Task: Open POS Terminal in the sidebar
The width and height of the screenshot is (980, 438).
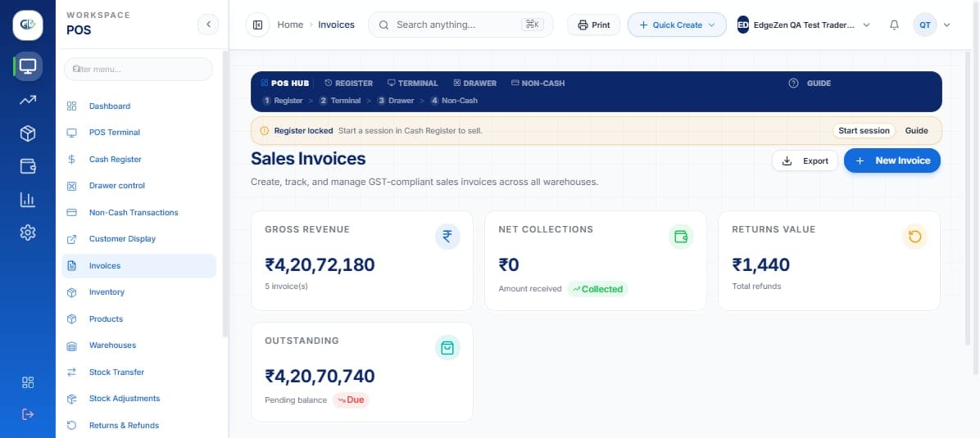Action: (x=138, y=133)
